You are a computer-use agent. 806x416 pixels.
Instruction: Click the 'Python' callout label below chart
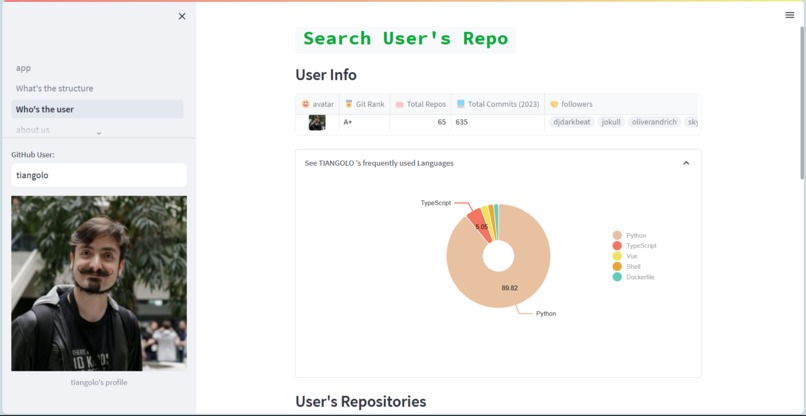point(546,314)
